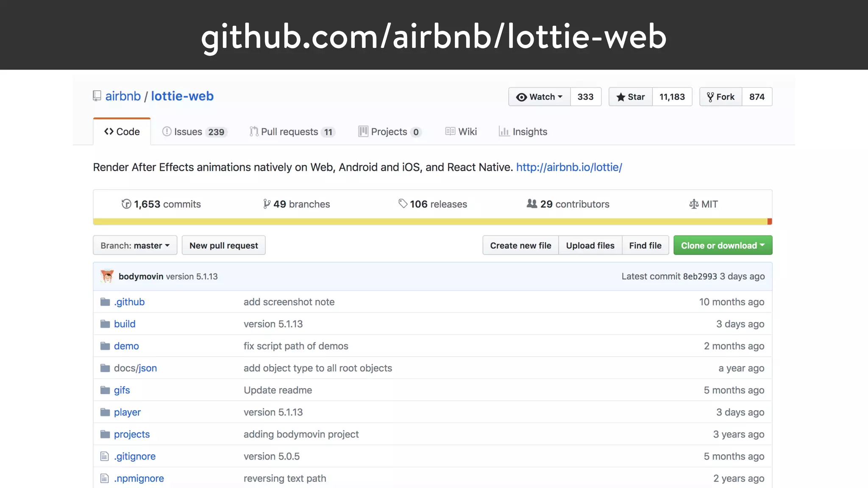Open the bodymovin author link
The image size is (868, 488).
point(141,276)
